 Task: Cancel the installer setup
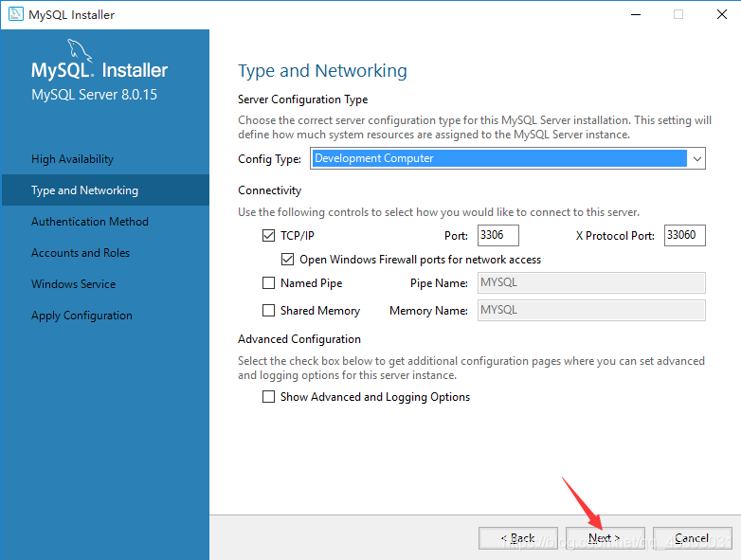click(x=693, y=538)
